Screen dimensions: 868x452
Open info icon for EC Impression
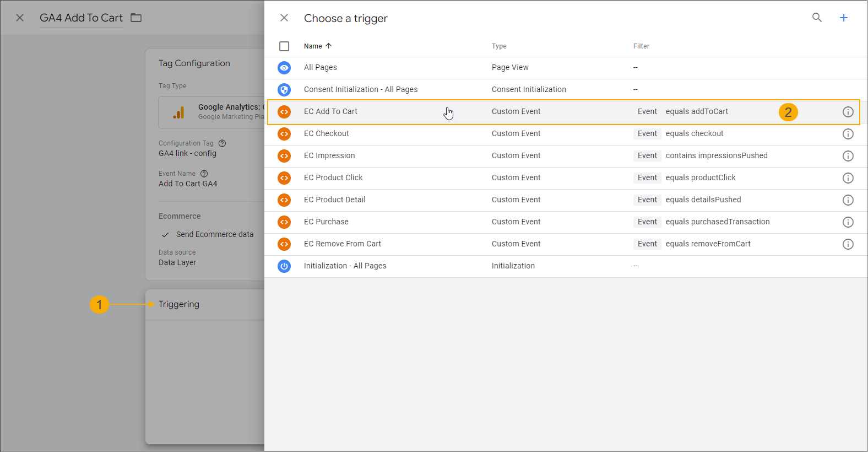coord(848,156)
